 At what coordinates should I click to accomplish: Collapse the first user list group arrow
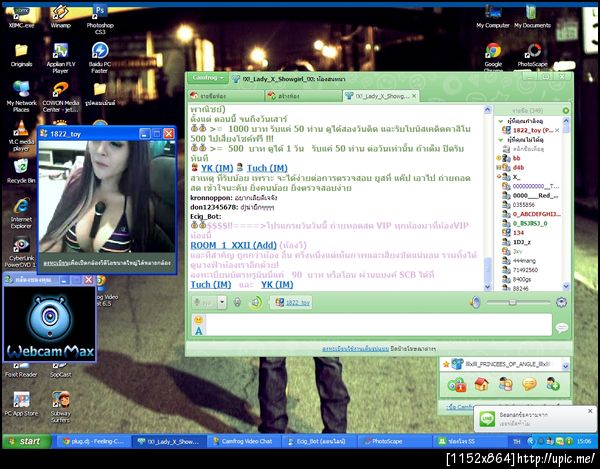pyautogui.click(x=500, y=121)
